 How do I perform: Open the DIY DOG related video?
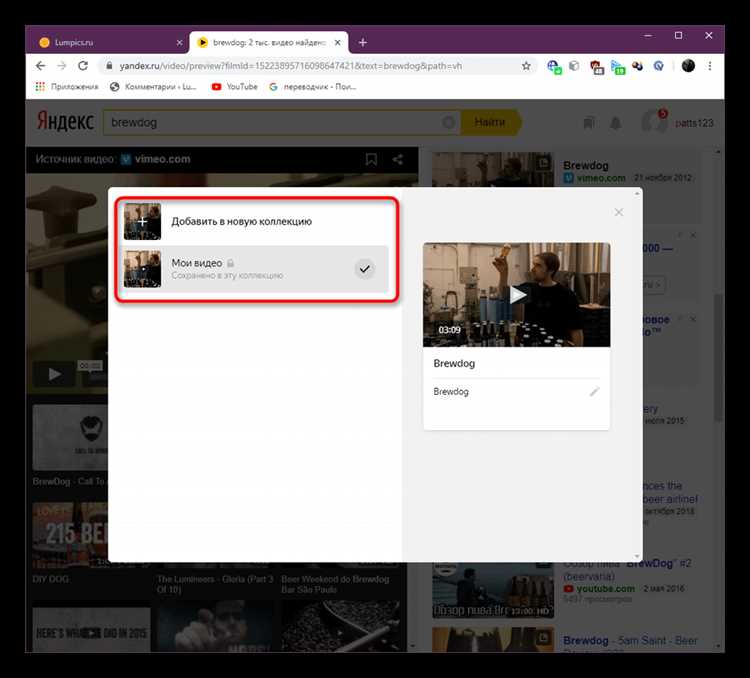click(51, 579)
